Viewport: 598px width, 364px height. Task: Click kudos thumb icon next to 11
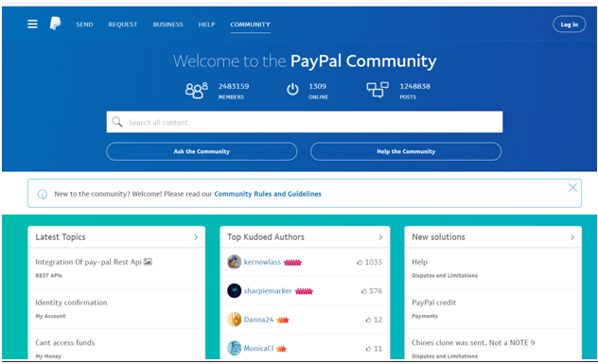coord(368,349)
